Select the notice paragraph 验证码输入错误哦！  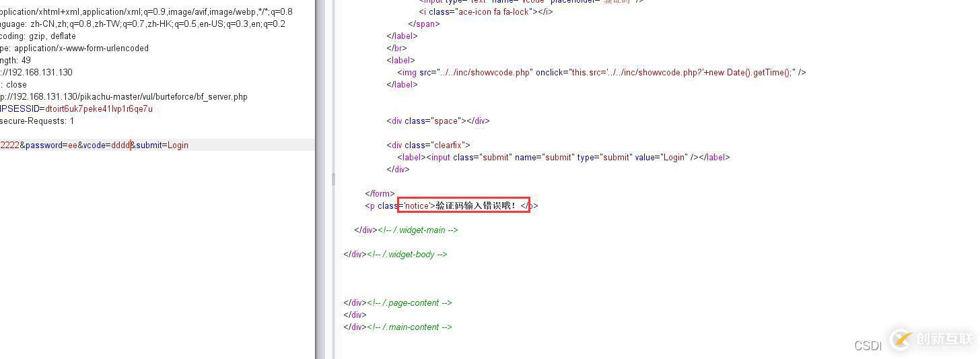(452, 206)
